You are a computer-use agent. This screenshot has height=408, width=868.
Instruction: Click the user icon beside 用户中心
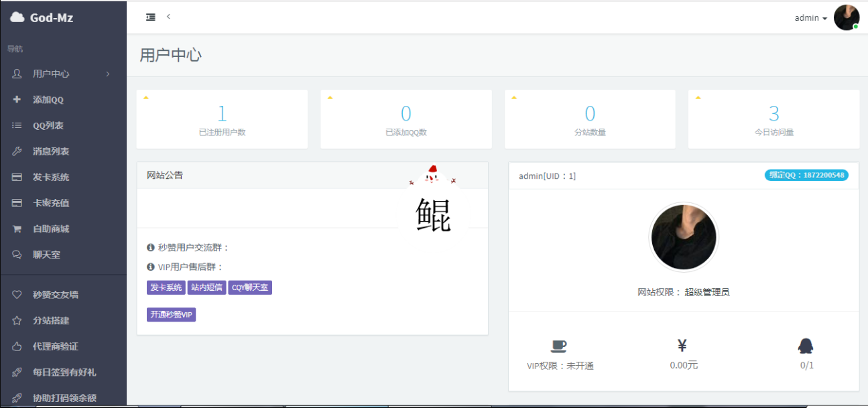pyautogui.click(x=17, y=74)
